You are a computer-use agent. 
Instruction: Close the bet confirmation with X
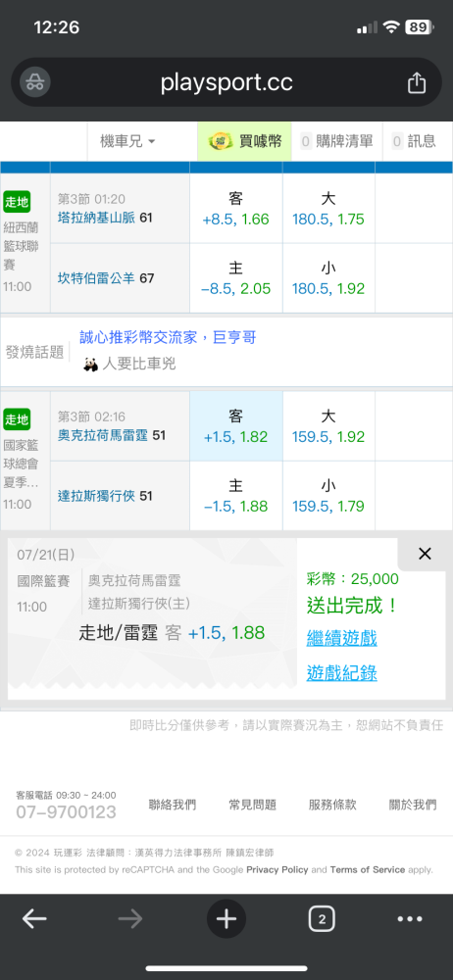click(x=425, y=554)
